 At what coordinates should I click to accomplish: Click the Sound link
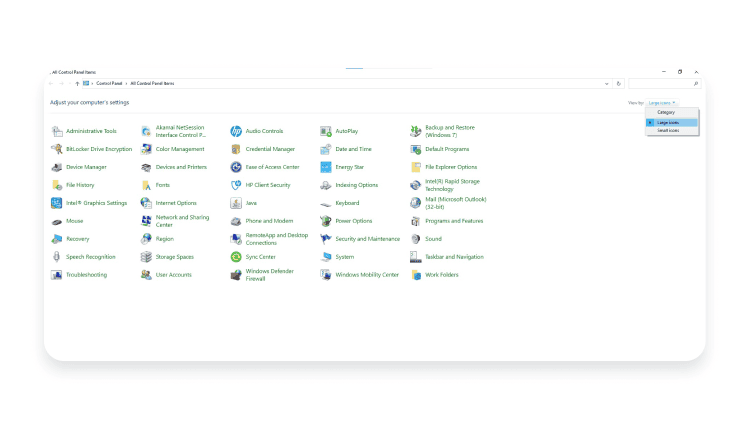[433, 239]
